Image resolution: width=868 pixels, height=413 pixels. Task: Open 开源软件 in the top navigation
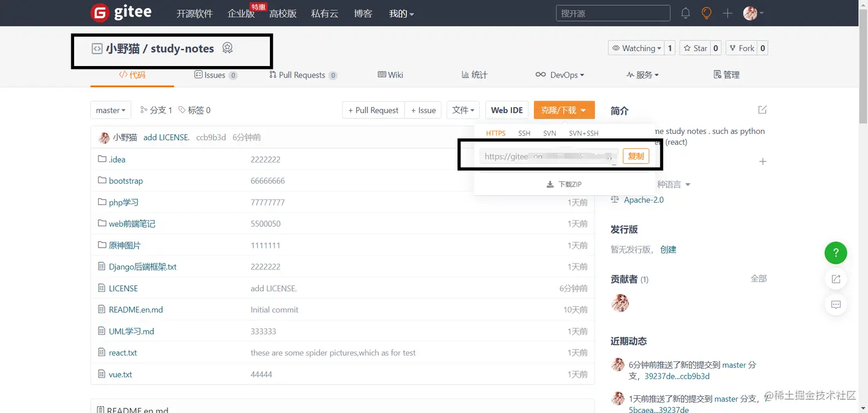(195, 13)
